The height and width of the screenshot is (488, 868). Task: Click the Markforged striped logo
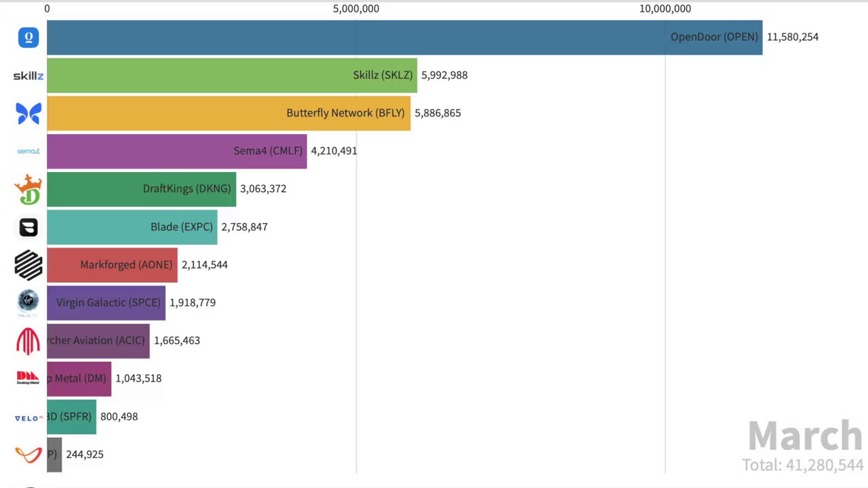(x=28, y=265)
